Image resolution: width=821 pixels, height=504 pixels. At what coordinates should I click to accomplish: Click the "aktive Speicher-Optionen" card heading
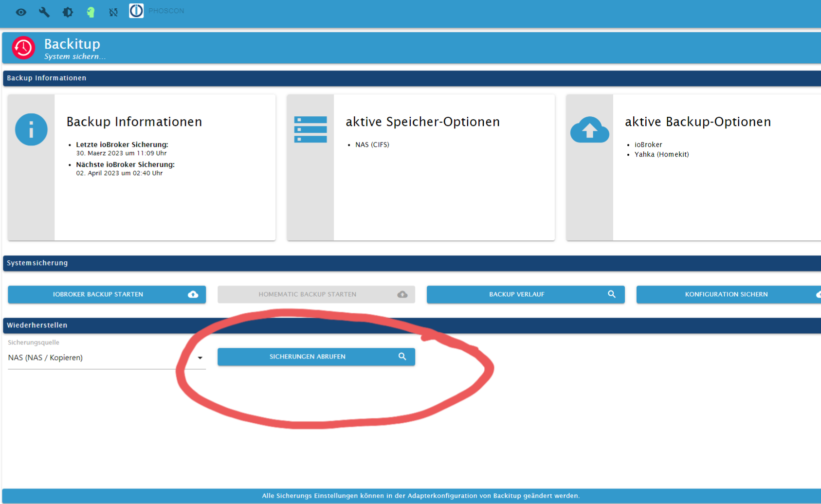(x=423, y=122)
